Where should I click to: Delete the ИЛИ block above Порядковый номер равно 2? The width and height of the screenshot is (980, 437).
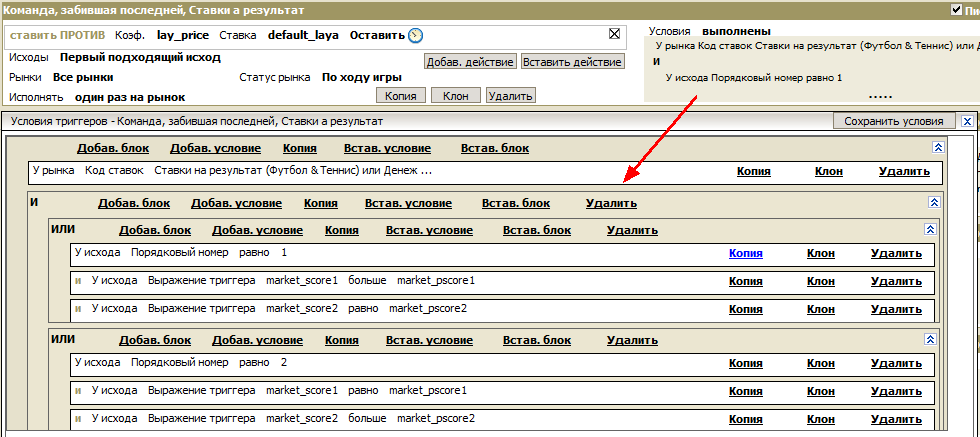click(x=632, y=340)
